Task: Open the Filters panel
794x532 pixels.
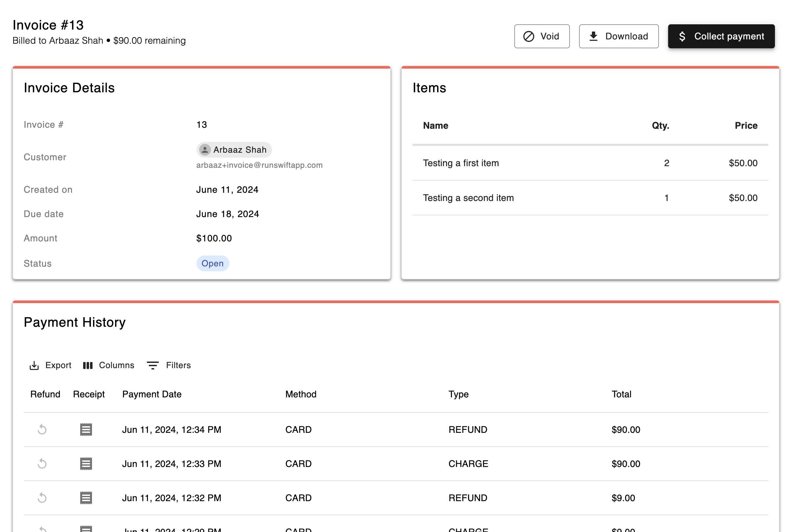Action: point(169,365)
